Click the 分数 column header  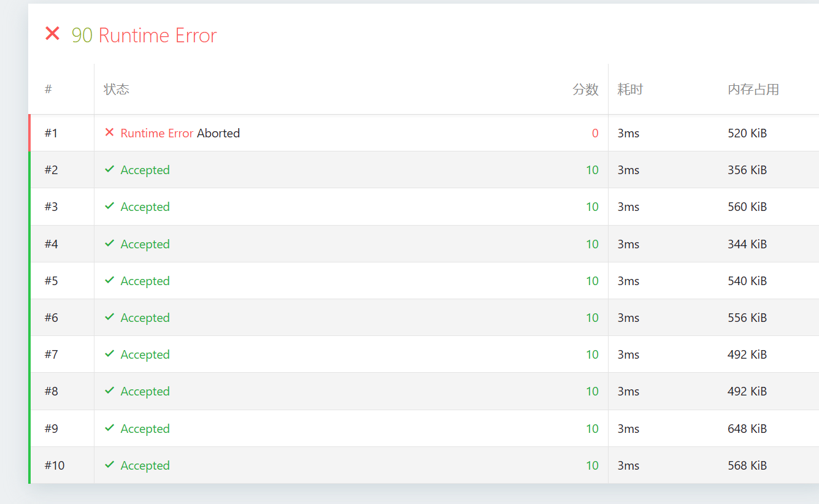585,90
